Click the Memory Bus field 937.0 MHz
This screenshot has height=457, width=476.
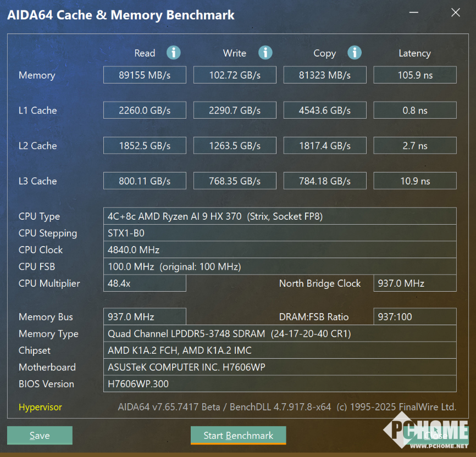tap(145, 316)
